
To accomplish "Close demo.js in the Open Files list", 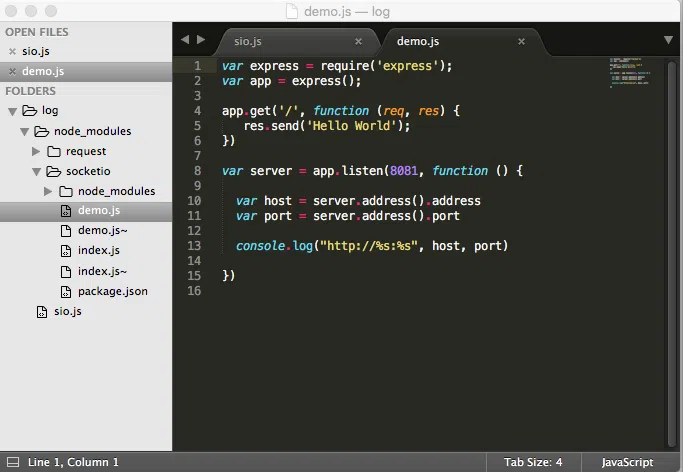I will (x=12, y=71).
